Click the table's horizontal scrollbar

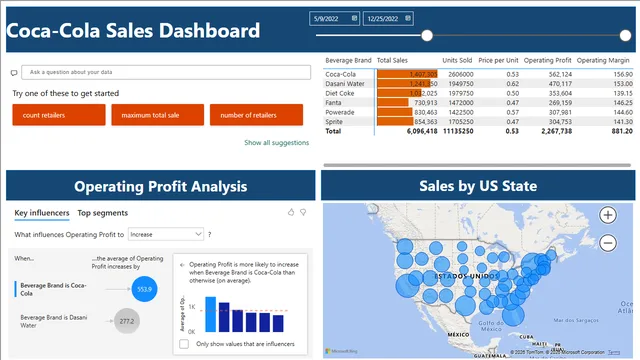(477, 165)
